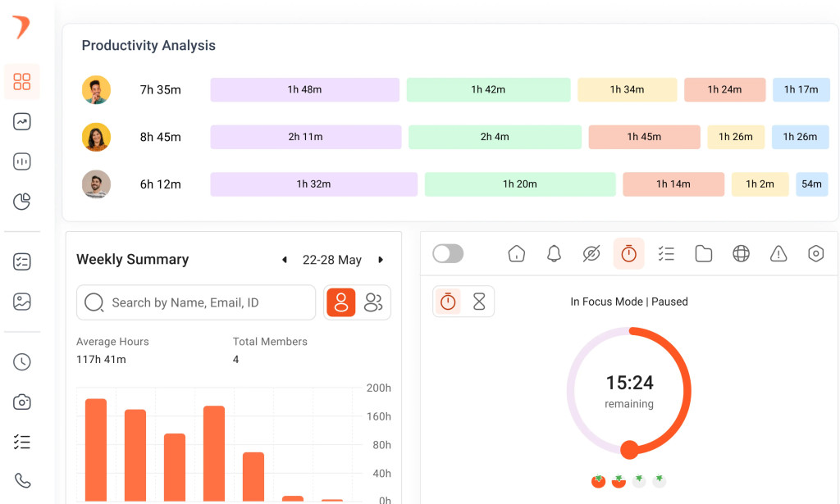Go to previous week with left chevron
The height and width of the screenshot is (504, 840).
point(285,260)
